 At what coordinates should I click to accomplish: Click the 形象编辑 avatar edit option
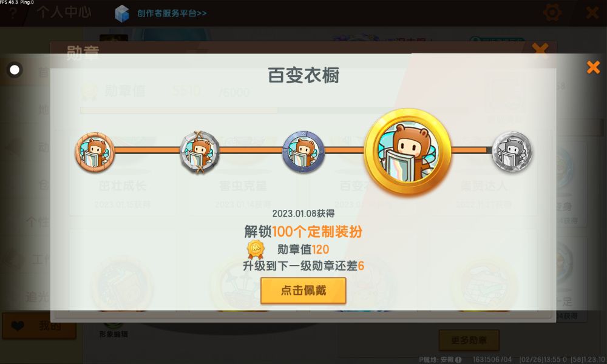coord(114,334)
